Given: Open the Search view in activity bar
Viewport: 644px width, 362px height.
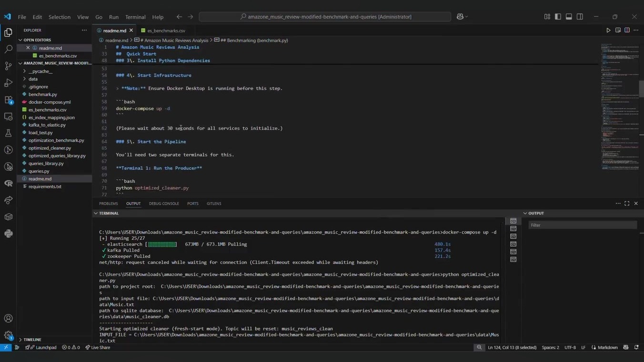Looking at the screenshot, I should coord(8,49).
